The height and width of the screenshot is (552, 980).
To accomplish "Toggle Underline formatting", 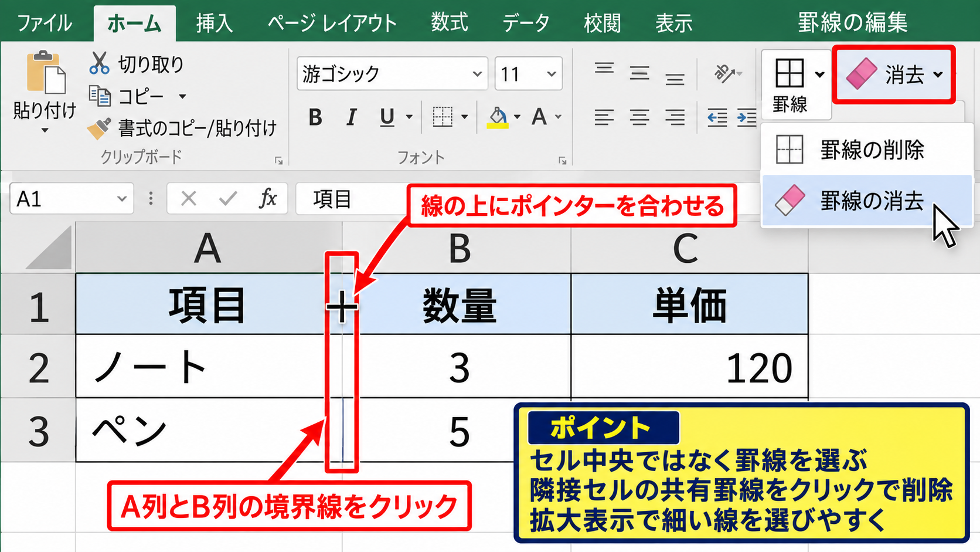I will 387,117.
